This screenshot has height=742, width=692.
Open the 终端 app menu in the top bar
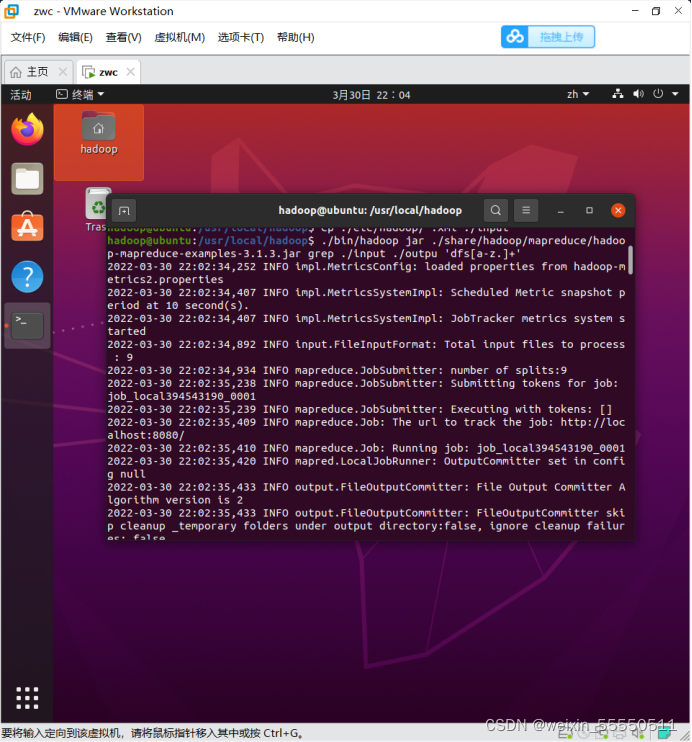[80, 95]
